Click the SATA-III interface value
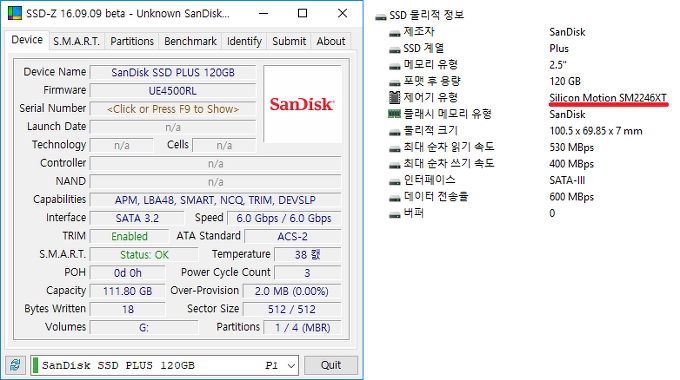Viewport: 680px width, 380px height. coord(567,180)
